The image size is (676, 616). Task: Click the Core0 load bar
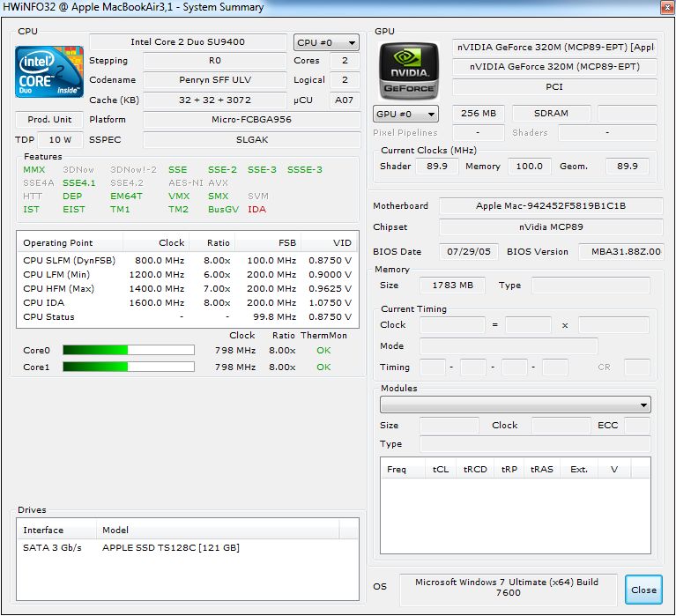click(129, 350)
